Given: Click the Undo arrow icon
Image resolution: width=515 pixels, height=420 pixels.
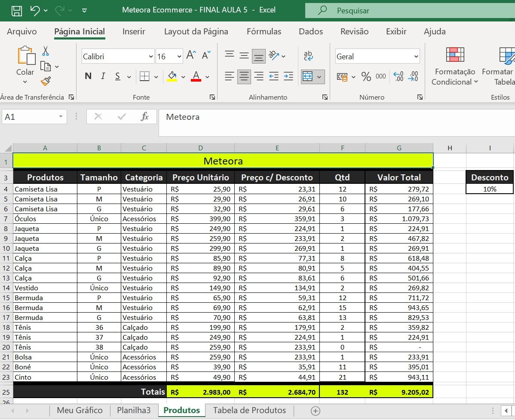Looking at the screenshot, I should coord(35,10).
